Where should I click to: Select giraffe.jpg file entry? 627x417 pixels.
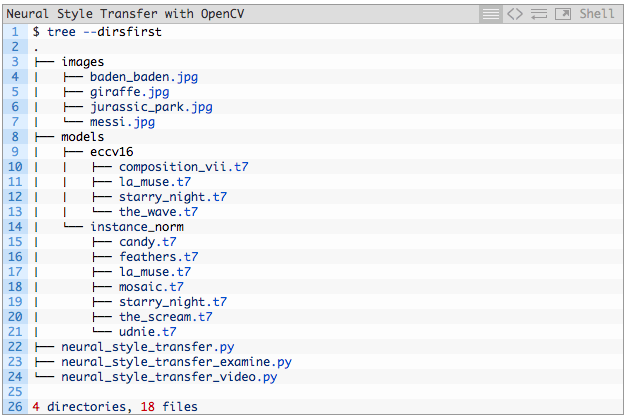click(122, 92)
